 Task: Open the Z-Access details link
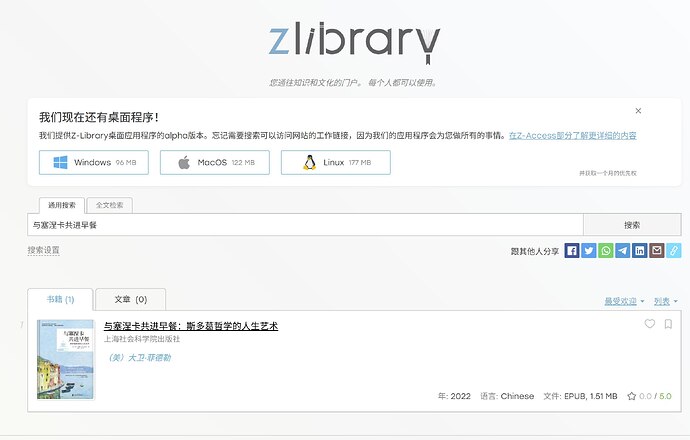573,136
